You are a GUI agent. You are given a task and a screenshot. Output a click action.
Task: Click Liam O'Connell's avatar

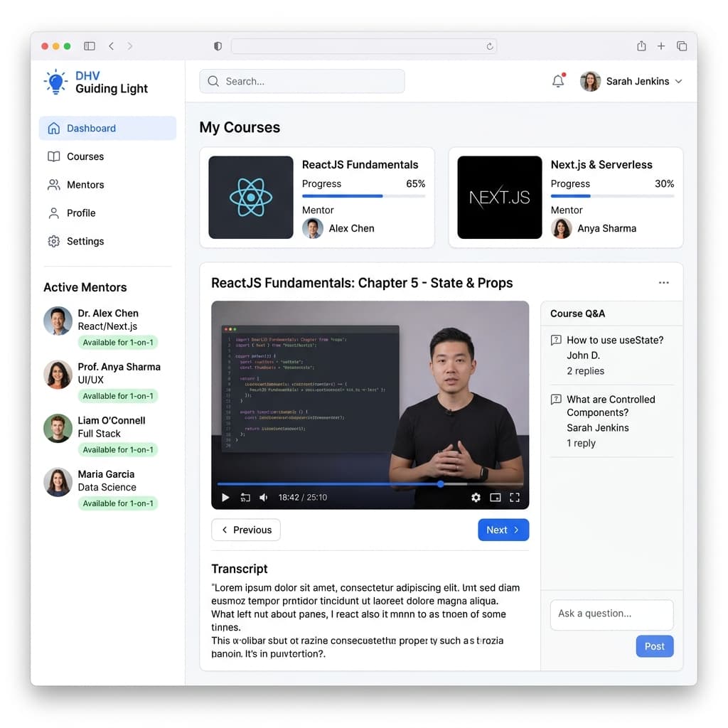(58, 428)
